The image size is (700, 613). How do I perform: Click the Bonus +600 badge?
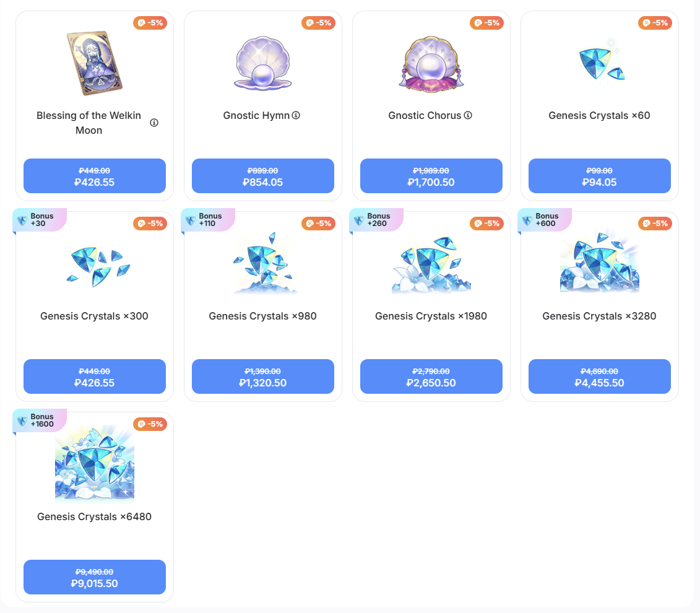pyautogui.click(x=545, y=220)
